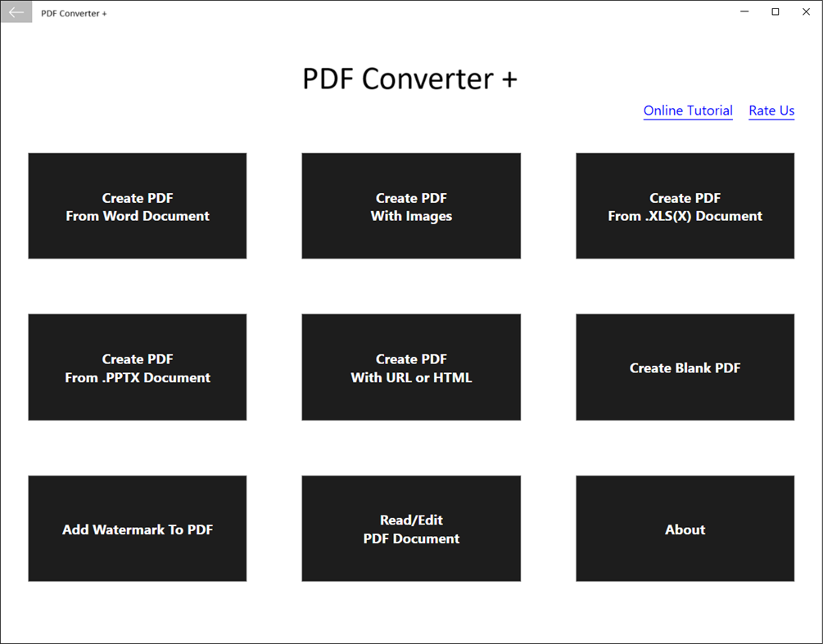The width and height of the screenshot is (823, 644).
Task: Click the PDF Converter + heading text
Action: [410, 78]
